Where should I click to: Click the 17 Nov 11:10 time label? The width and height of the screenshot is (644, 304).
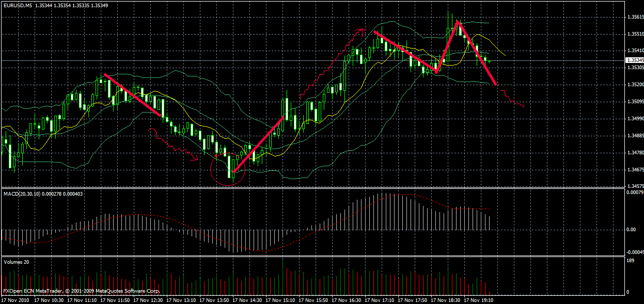[83, 299]
